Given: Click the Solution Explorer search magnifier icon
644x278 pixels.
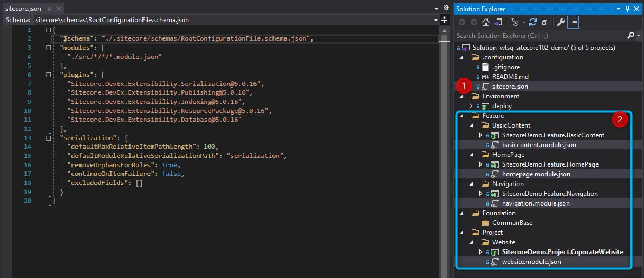Looking at the screenshot, I should point(631,36).
